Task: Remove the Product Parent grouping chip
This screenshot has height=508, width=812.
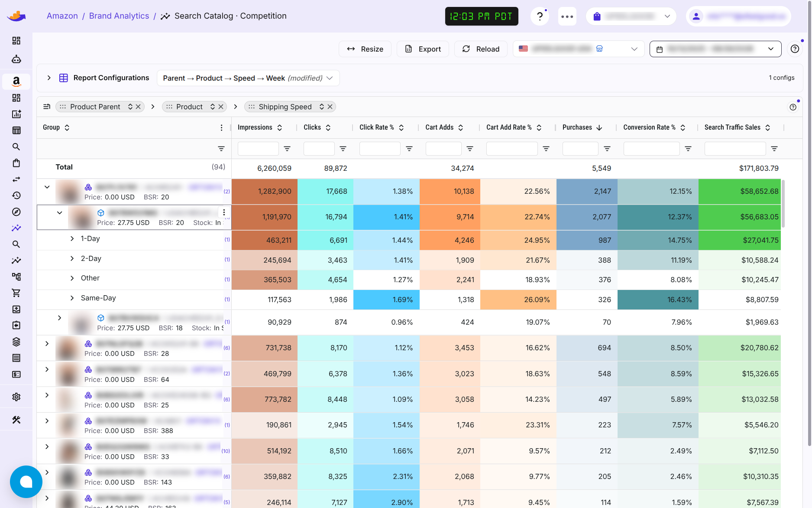Action: (138, 107)
